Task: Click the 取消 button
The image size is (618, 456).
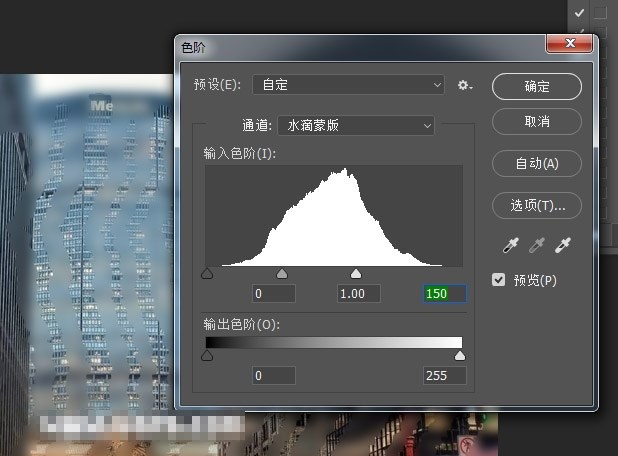Action: tap(536, 121)
